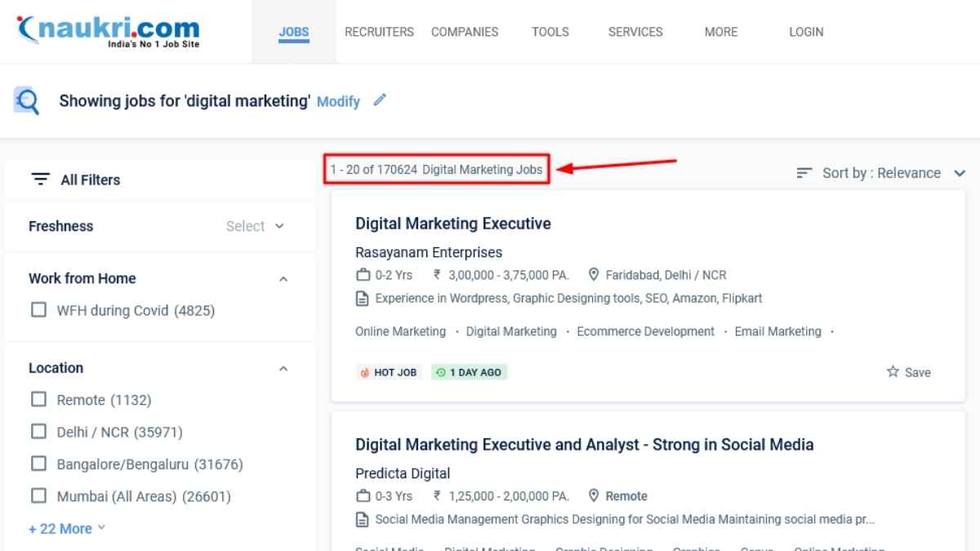The height and width of the screenshot is (551, 980).
Task: Tick the Remote (1132) location checkbox
Action: point(38,399)
